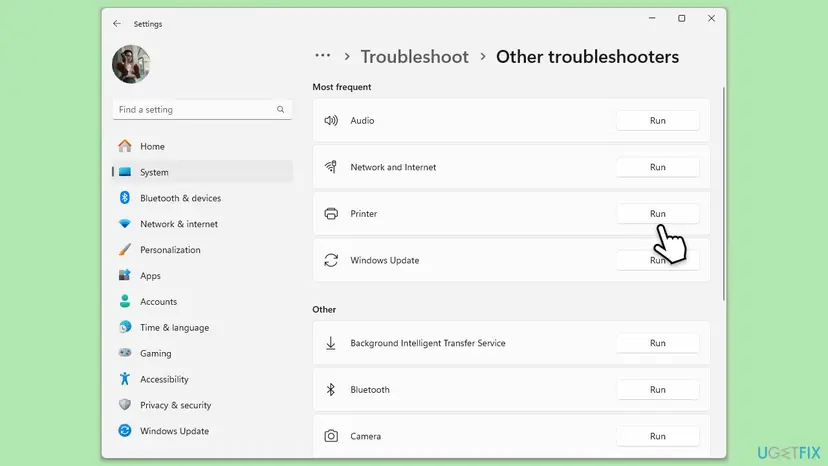Run the Bluetooth troubleshooter

pyautogui.click(x=657, y=389)
